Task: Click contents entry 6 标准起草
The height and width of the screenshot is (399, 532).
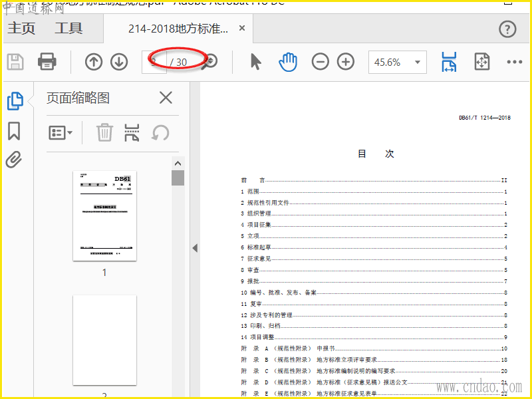Action: pos(374,247)
